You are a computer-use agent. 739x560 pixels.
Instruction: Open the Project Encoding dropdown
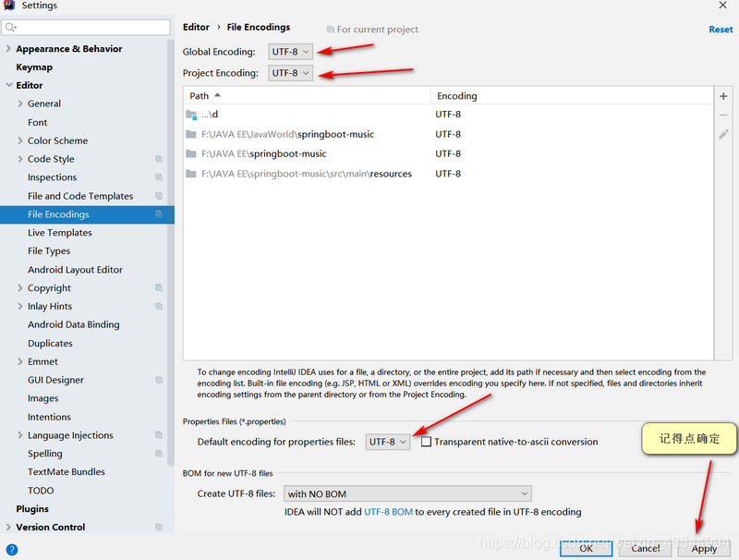(x=290, y=73)
